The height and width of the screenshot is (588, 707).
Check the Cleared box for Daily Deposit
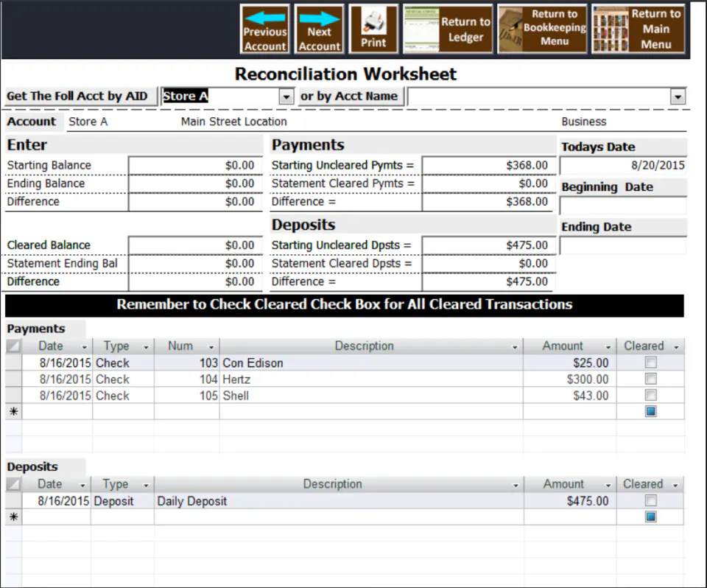(650, 500)
